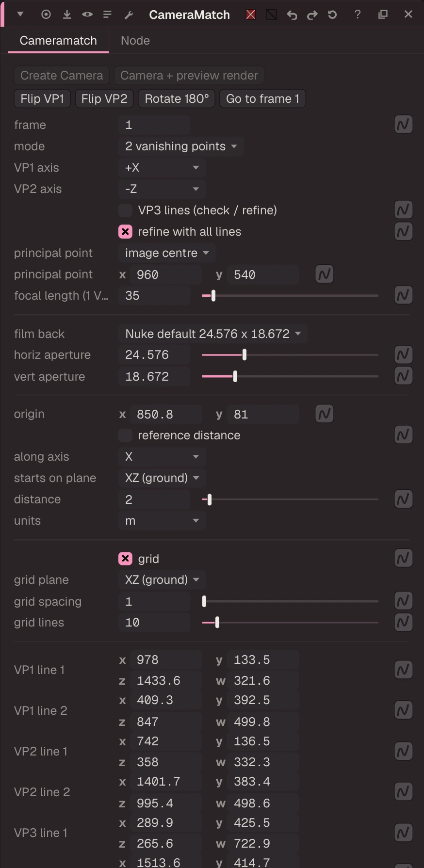The height and width of the screenshot is (868, 424).
Task: Uncheck refine with all lines
Action: (126, 232)
